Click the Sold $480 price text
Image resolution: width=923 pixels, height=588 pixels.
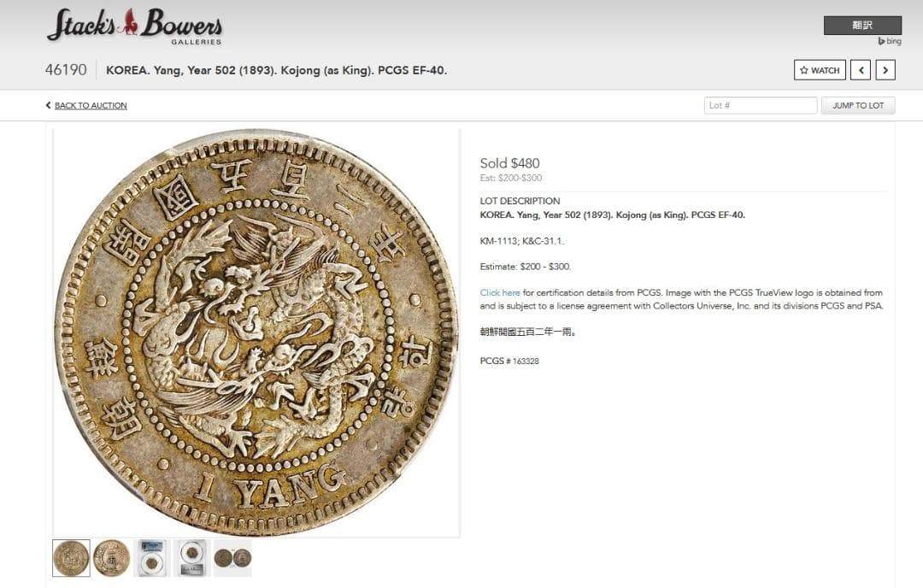[x=509, y=163]
